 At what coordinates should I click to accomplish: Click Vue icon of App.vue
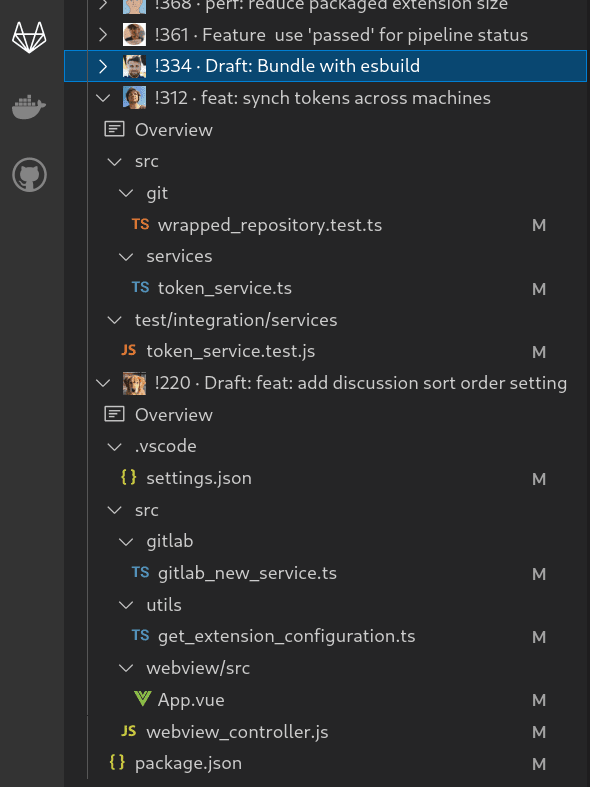142,699
